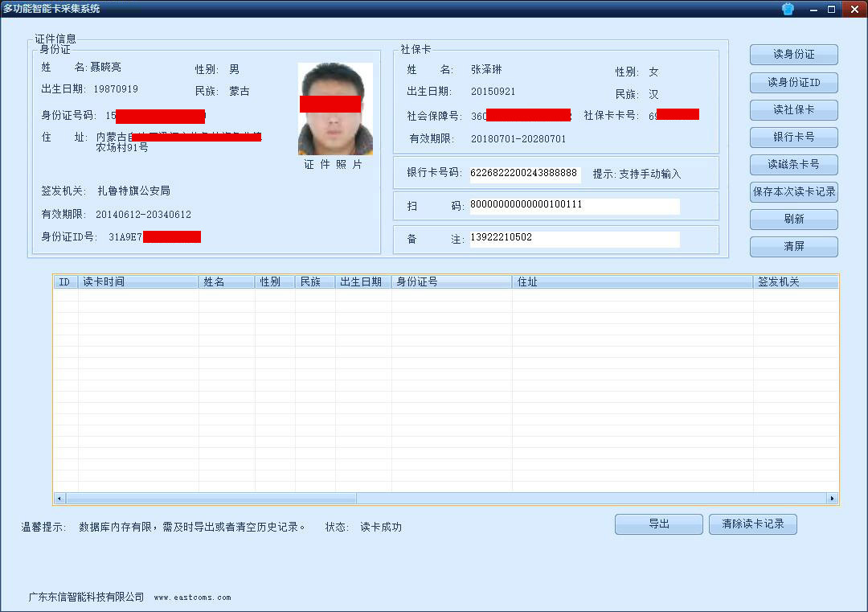868x612 pixels.
Task: Click the ID photo thumbnail
Action: click(x=334, y=107)
